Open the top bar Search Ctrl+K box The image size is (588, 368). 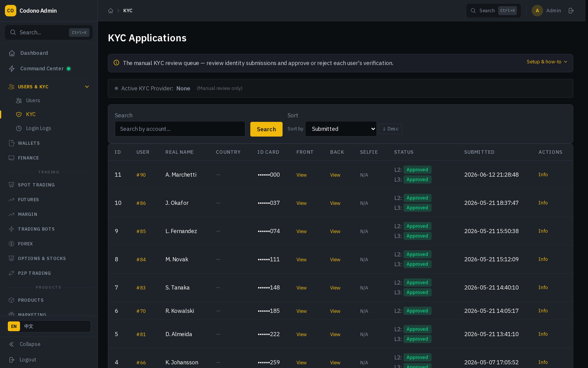[x=493, y=11]
